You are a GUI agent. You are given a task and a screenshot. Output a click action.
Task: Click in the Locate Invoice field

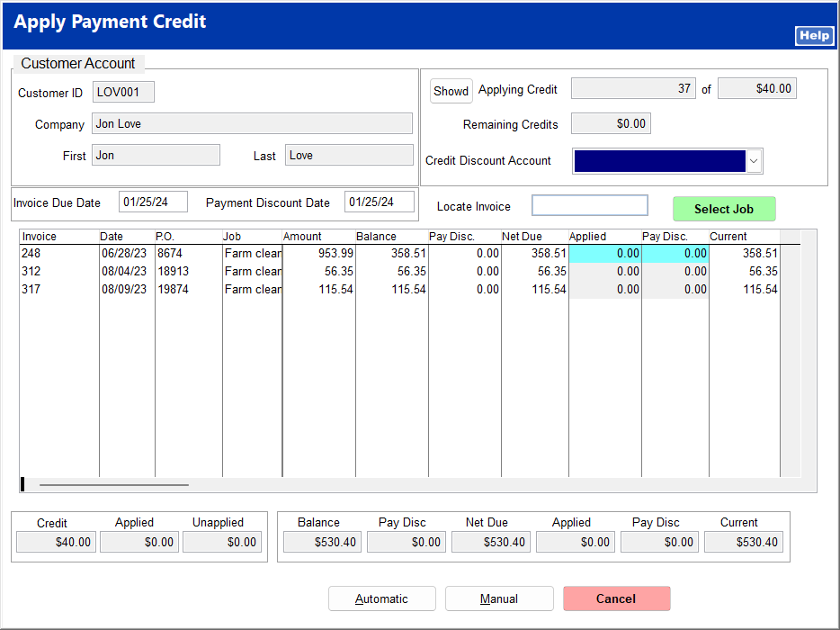pyautogui.click(x=589, y=206)
